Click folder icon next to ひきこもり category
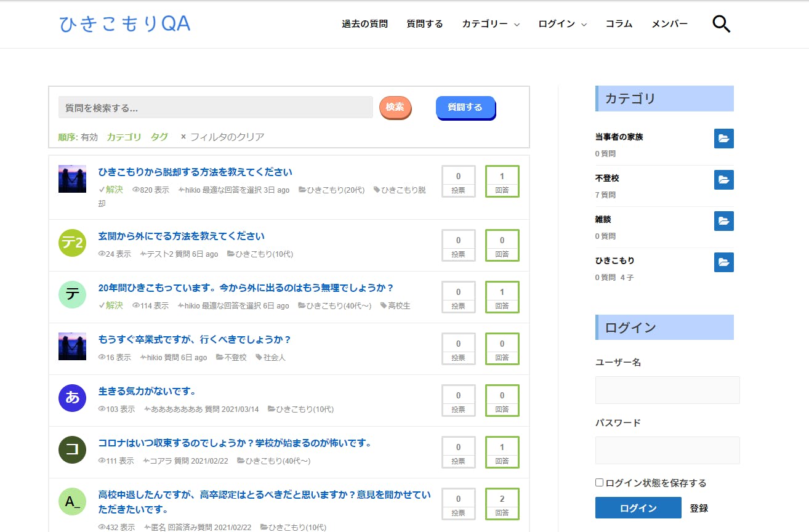The height and width of the screenshot is (532, 809). click(723, 262)
